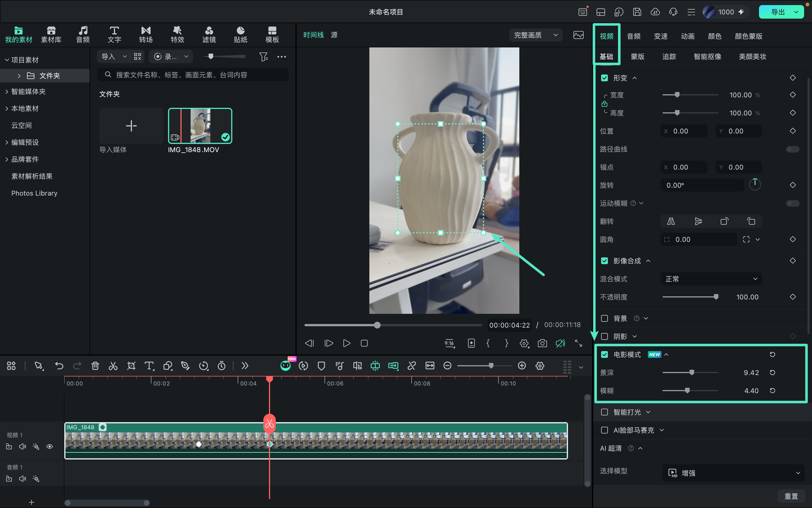Open the 完整画质 quality dropdown
The image size is (812, 508).
click(x=536, y=35)
